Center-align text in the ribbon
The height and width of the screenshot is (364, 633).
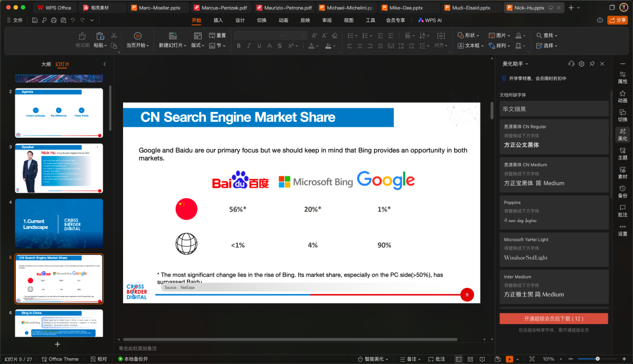point(360,46)
